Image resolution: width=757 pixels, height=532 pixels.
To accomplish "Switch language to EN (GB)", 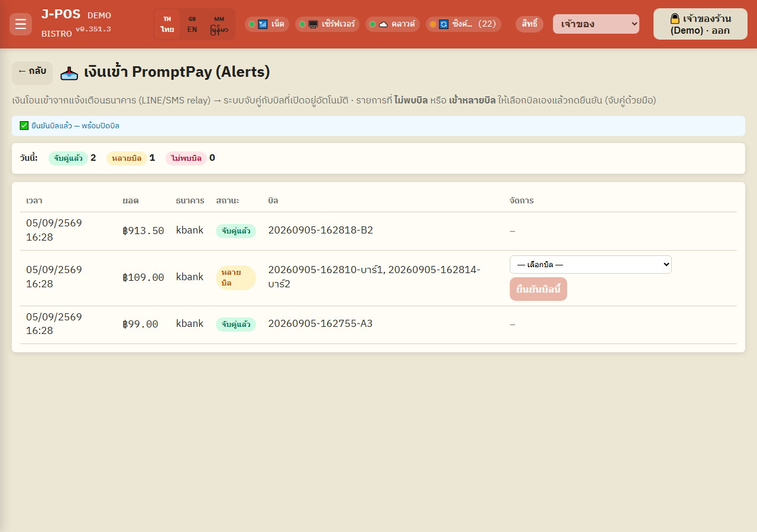I will tap(192, 24).
